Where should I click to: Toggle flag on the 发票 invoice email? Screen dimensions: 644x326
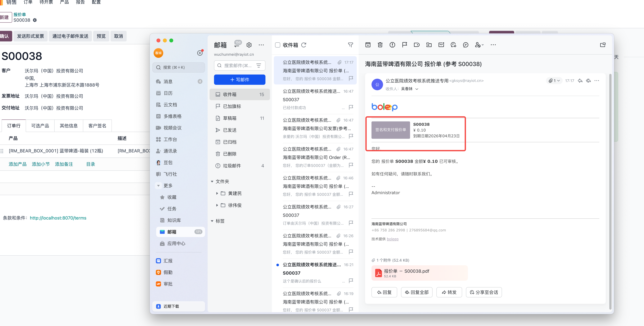[x=351, y=136]
